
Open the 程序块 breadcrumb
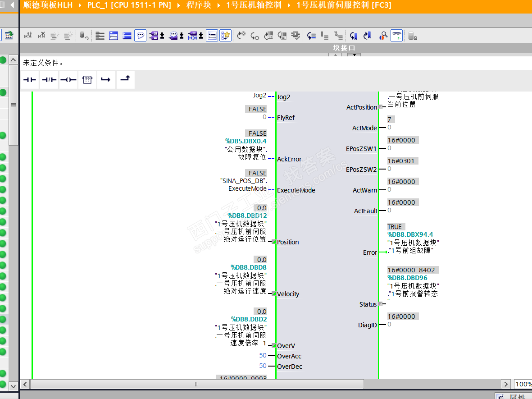coord(199,5)
